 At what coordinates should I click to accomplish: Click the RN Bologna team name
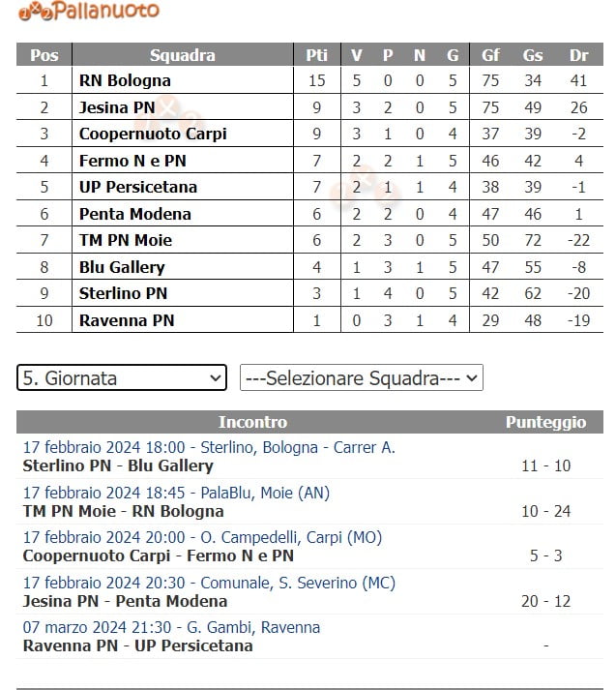click(125, 80)
